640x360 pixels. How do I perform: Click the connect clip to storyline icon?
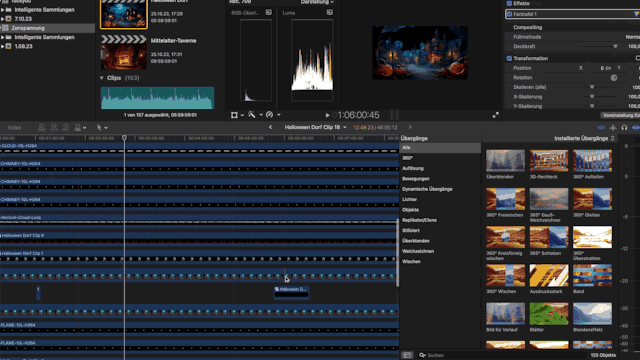point(42,128)
